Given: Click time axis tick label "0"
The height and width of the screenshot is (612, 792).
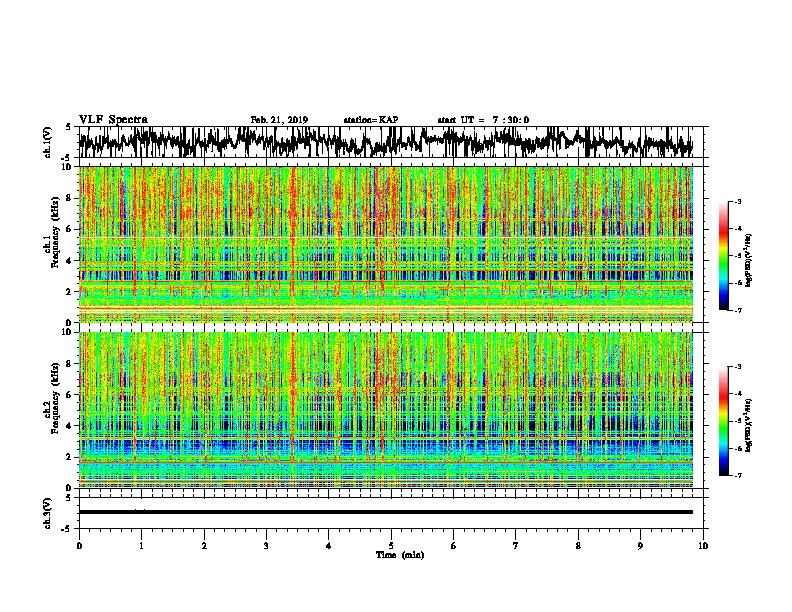Looking at the screenshot, I should [x=79, y=546].
